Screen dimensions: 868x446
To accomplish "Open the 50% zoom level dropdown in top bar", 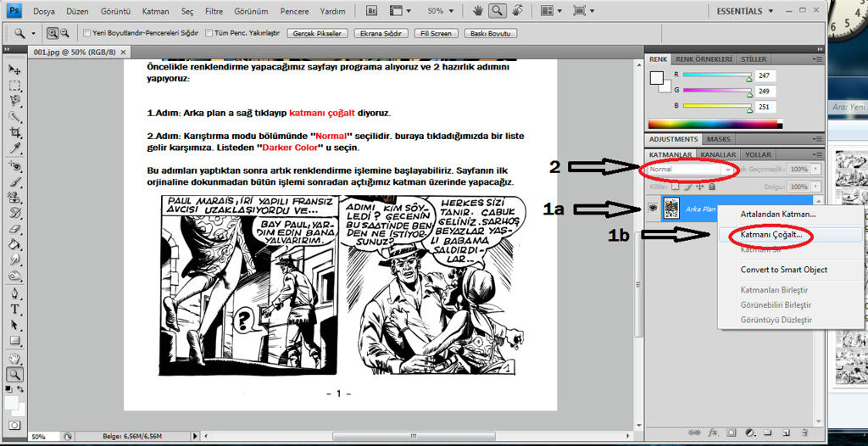I will point(440,11).
